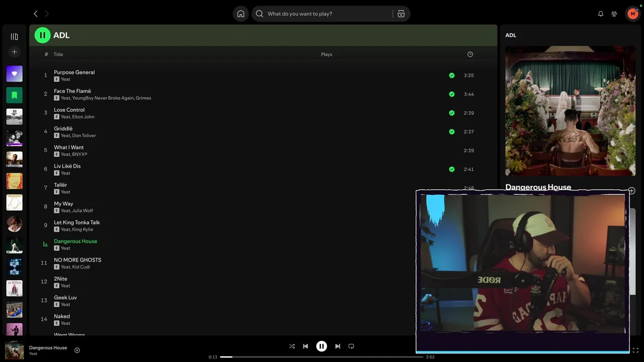The height and width of the screenshot is (362, 644).
Task: Open Dangerous House title in right panel
Action: (538, 187)
